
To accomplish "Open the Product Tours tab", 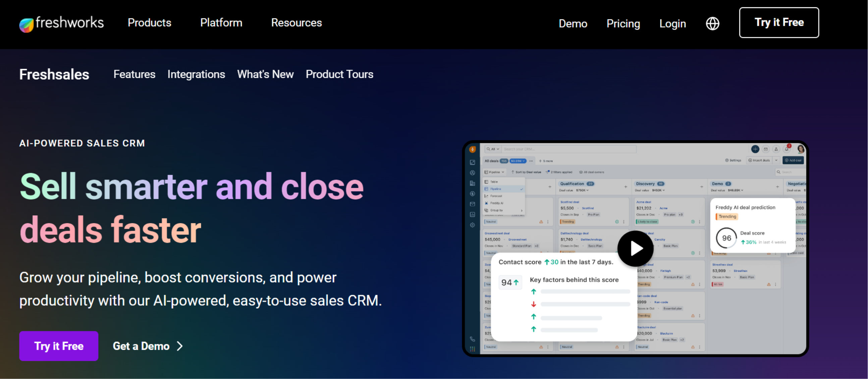I will 339,74.
